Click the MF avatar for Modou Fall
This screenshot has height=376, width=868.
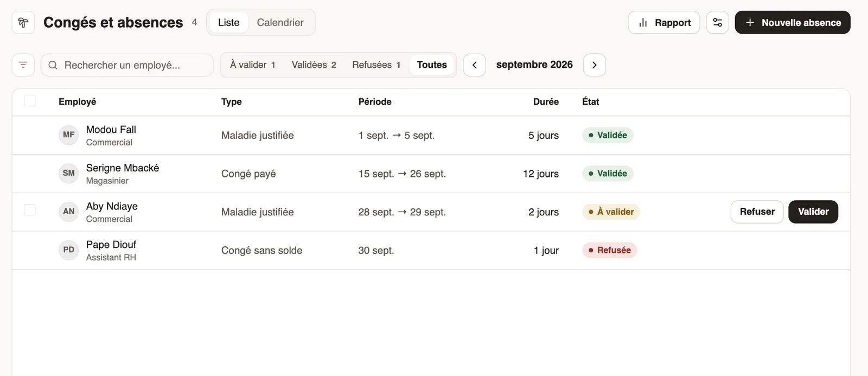pos(69,135)
